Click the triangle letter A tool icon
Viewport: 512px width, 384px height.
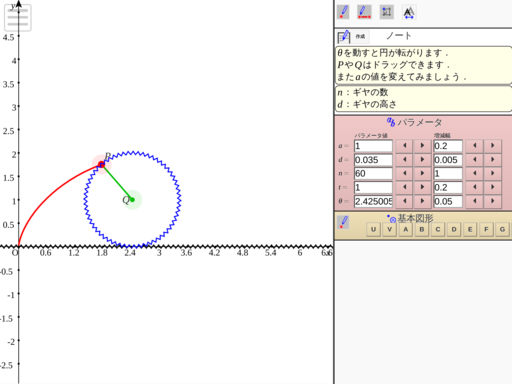409,12
